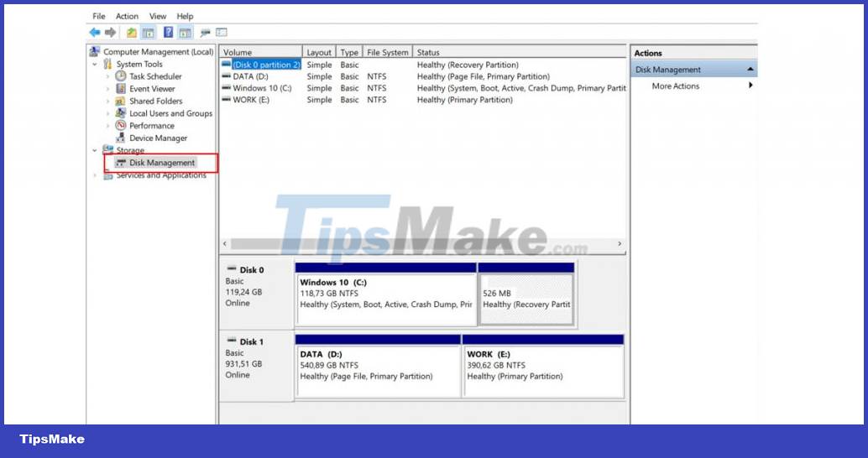This screenshot has width=868, height=458.
Task: Click the Computer Management (Local) root icon
Action: 95,51
